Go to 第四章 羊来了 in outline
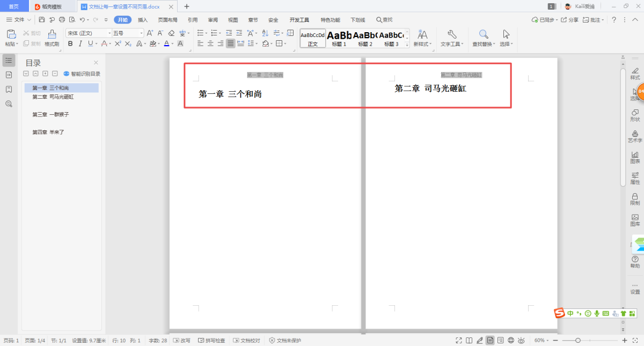This screenshot has width=644, height=346. 48,132
